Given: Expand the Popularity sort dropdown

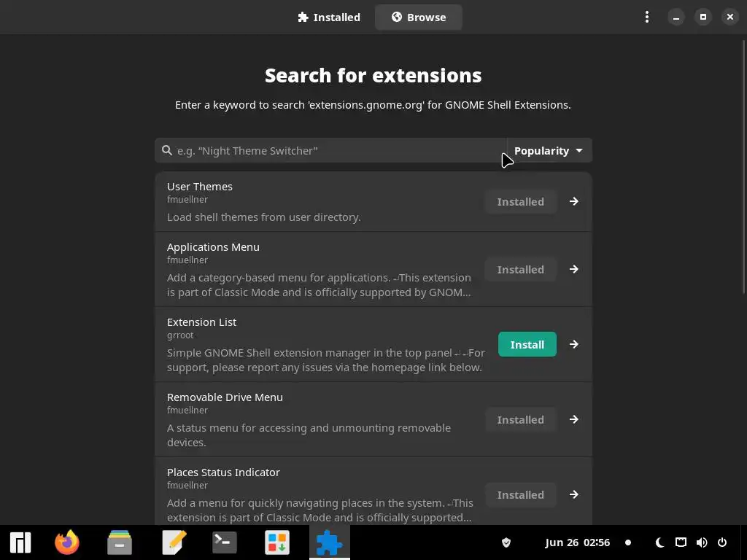Looking at the screenshot, I should (x=549, y=151).
